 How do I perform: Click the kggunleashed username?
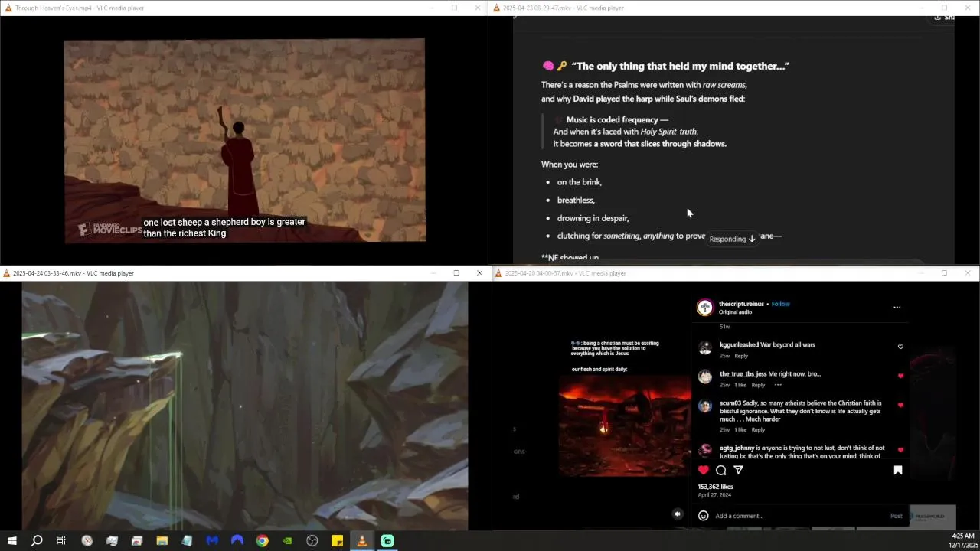click(739, 345)
